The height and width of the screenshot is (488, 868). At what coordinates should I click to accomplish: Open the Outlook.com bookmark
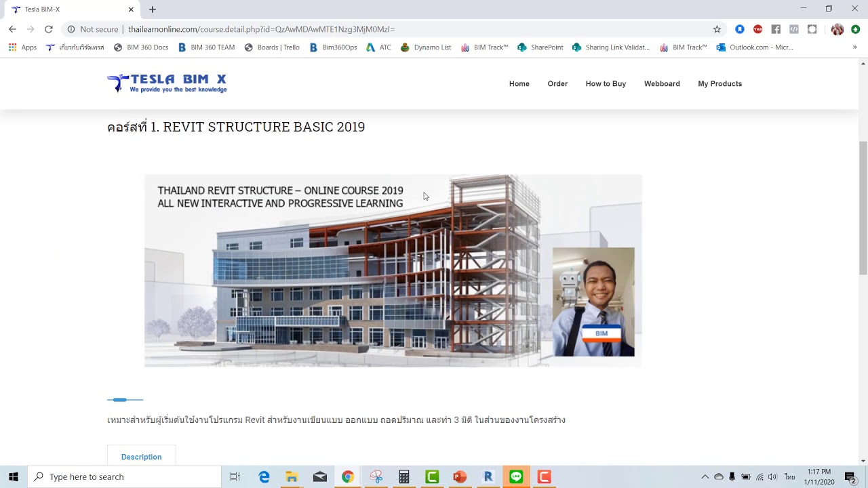755,47
